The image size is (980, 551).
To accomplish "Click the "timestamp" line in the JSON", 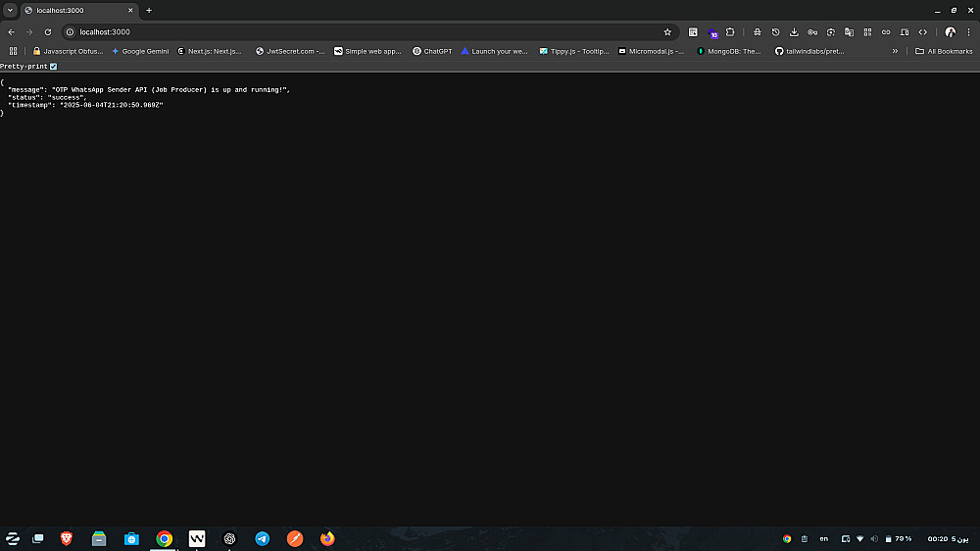I will (x=85, y=105).
